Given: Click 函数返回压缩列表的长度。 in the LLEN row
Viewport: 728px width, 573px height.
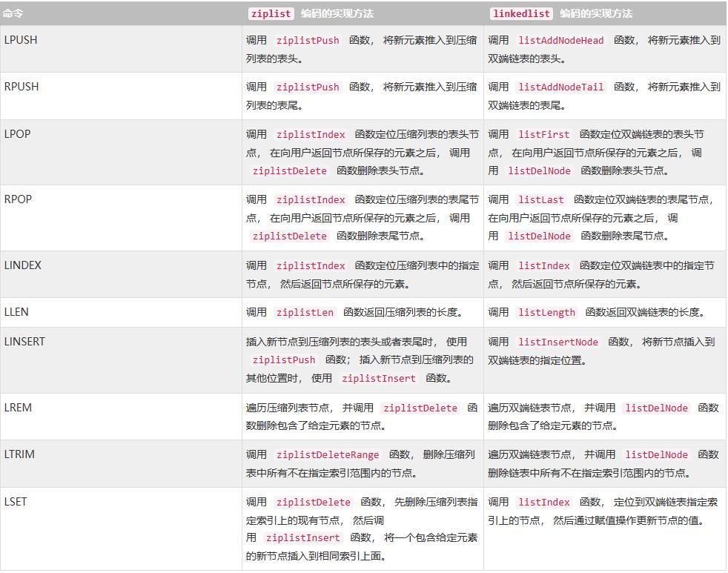Looking at the screenshot, I should pyautogui.click(x=403, y=313).
